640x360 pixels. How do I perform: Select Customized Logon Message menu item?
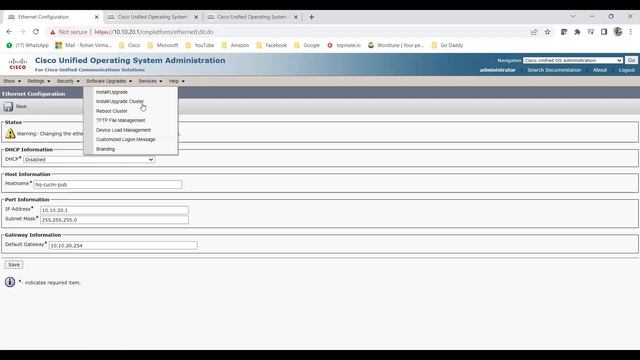[125, 139]
